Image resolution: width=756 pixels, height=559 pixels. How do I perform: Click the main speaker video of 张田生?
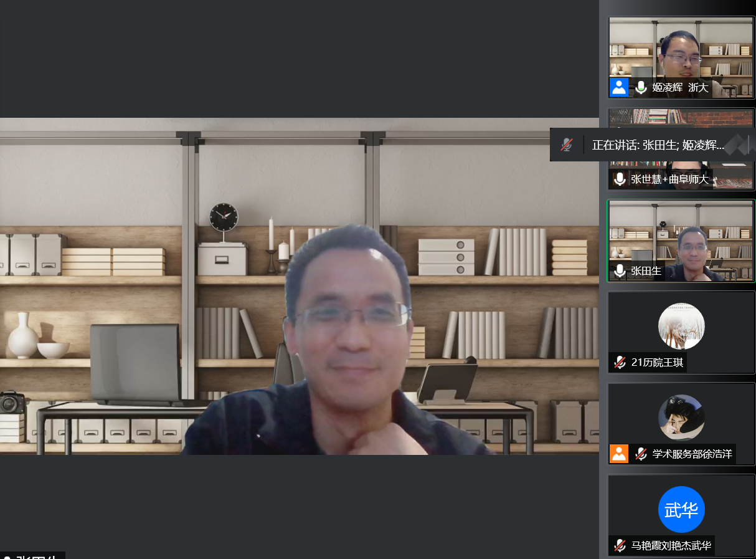click(299, 287)
